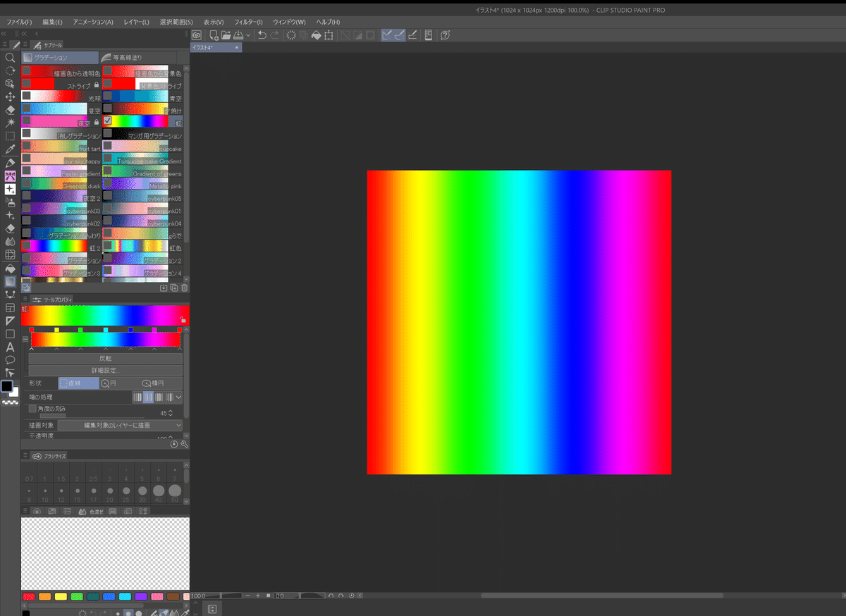Pick the Auto select magic wand tool
Screen dimensions: 846x616
point(10,123)
